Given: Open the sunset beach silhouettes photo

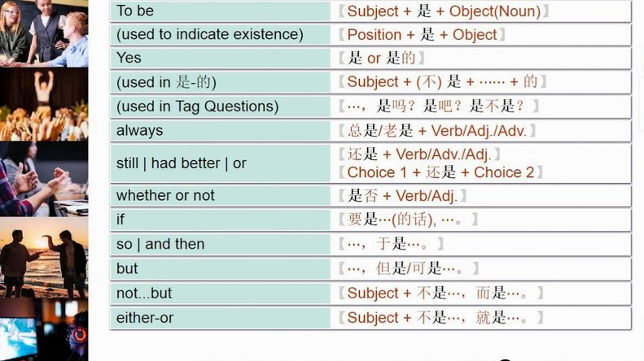Looking at the screenshot, I should point(44,257).
